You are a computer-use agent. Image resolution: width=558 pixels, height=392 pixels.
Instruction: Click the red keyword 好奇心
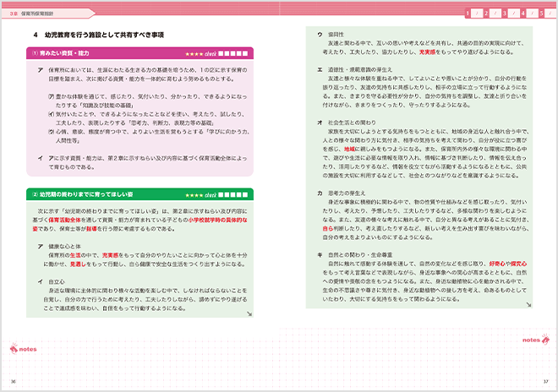coord(497,264)
